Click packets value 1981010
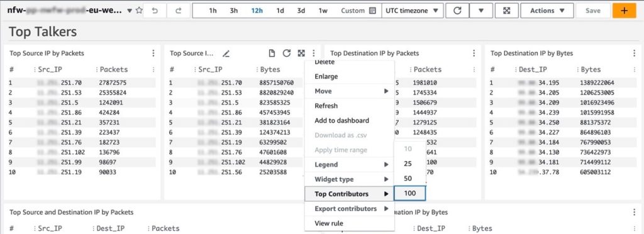The width and height of the screenshot is (644, 234). pyautogui.click(x=425, y=83)
